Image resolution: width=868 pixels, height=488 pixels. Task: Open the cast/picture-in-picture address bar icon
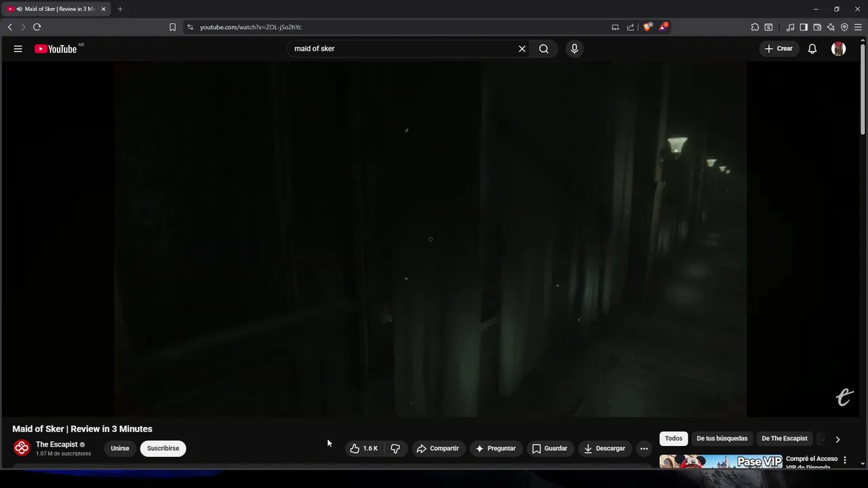(615, 27)
